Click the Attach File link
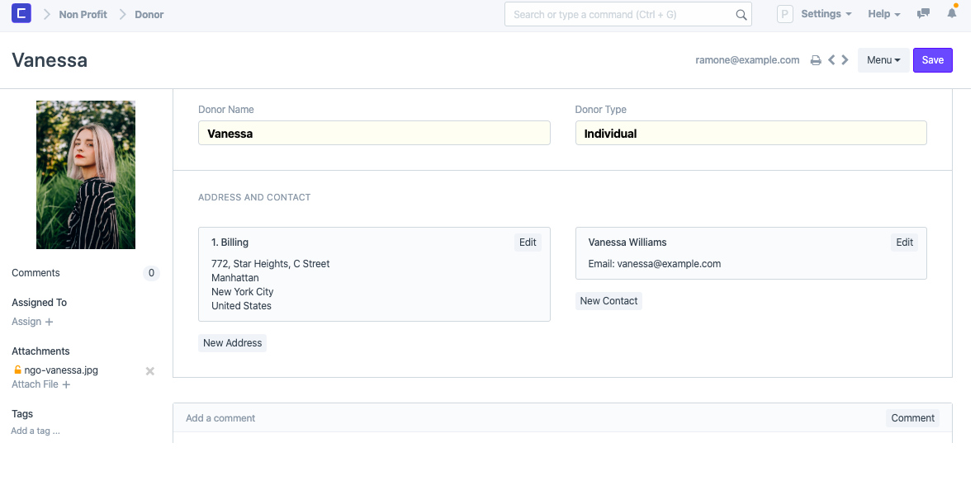This screenshot has height=504, width=980. coord(35,384)
